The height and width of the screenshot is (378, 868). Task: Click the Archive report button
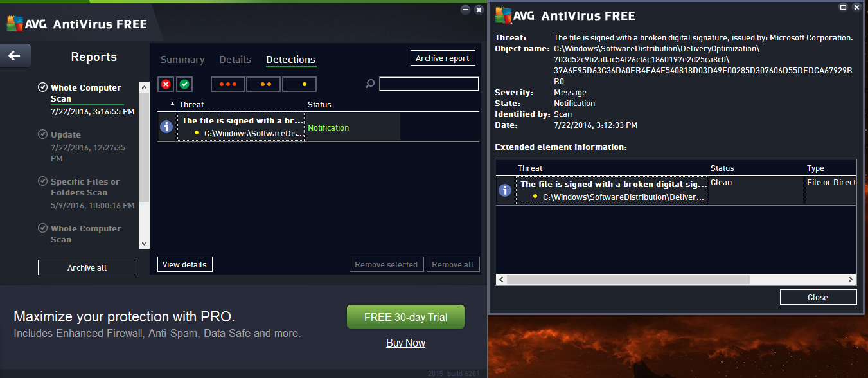click(443, 58)
